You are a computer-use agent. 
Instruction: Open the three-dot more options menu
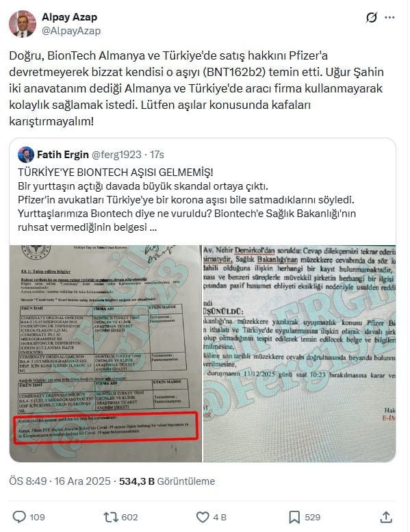(389, 18)
